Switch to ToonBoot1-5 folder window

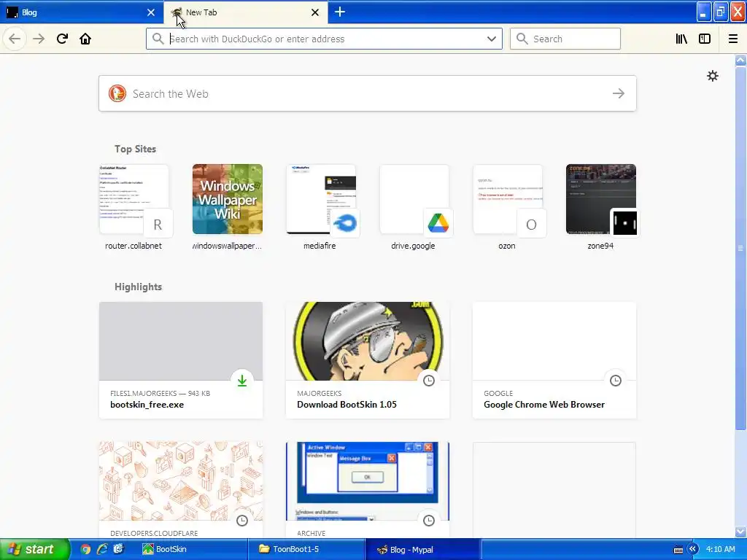(x=309, y=550)
